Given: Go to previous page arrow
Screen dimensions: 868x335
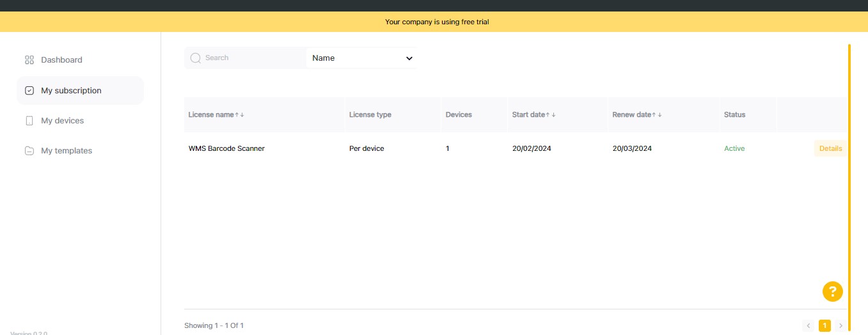Looking at the screenshot, I should pos(809,326).
